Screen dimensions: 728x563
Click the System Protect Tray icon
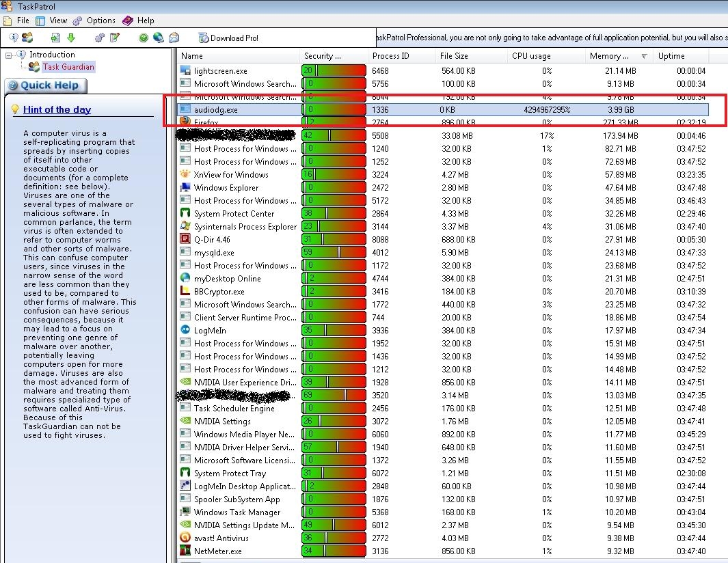pos(185,473)
